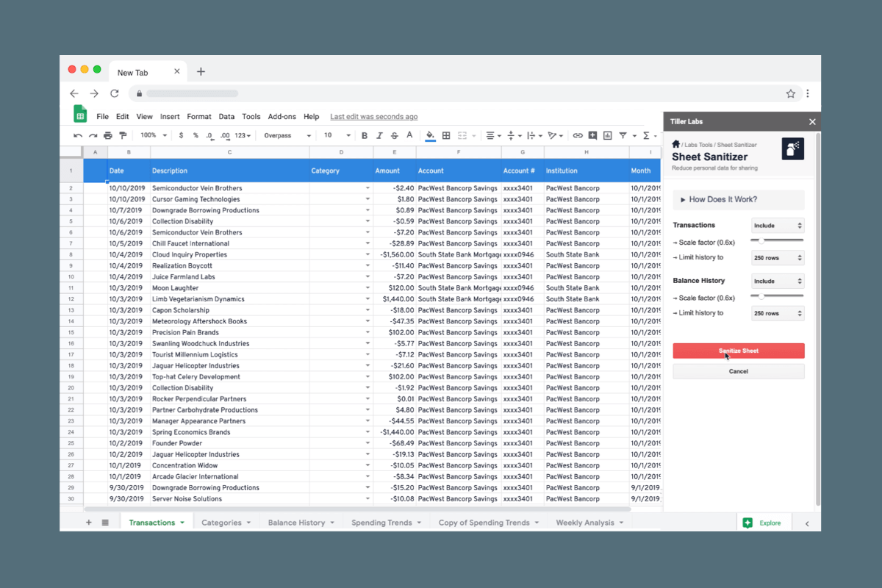
Task: Click the Cancel button in sidebar
Action: coord(739,371)
